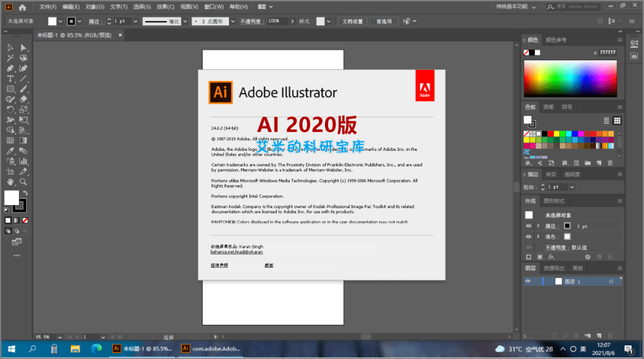Enable Draw Behind mode in toolbar
644x359 pixels.
[17, 231]
